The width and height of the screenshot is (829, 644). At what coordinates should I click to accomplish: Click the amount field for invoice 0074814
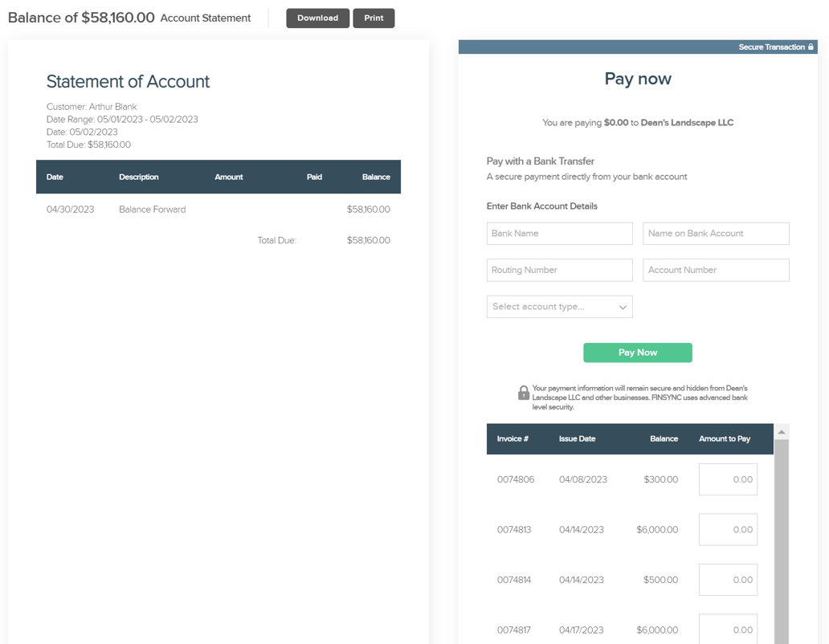[728, 579]
